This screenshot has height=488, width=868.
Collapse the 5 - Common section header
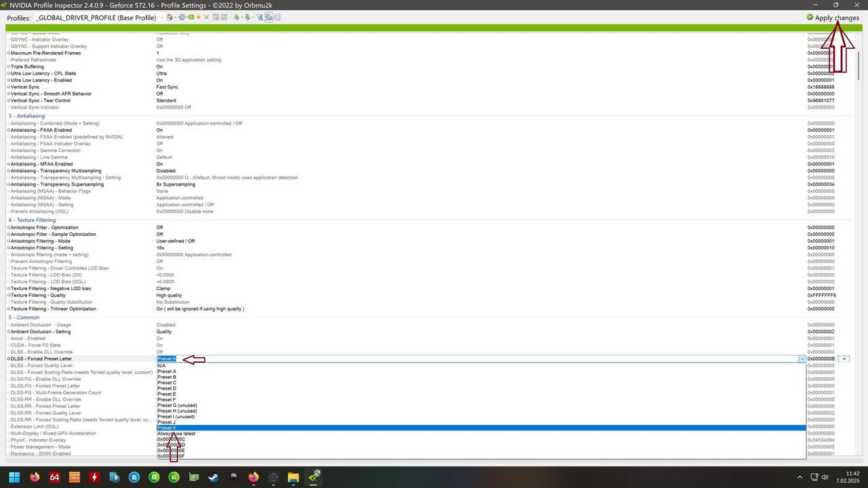24,317
